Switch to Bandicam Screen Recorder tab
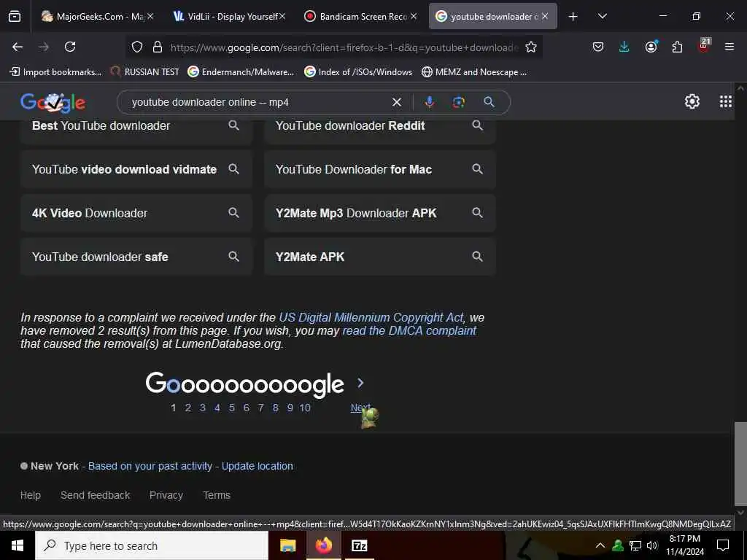The image size is (747, 560). [x=360, y=17]
